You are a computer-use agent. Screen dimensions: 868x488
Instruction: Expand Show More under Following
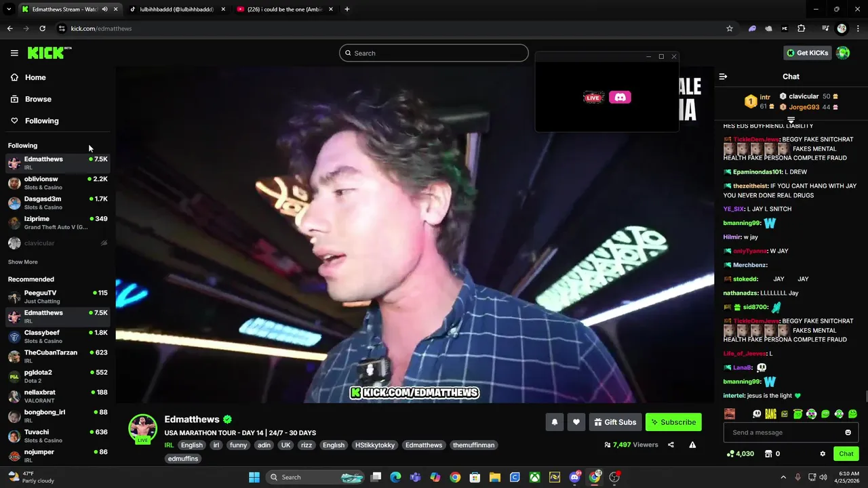(22, 262)
